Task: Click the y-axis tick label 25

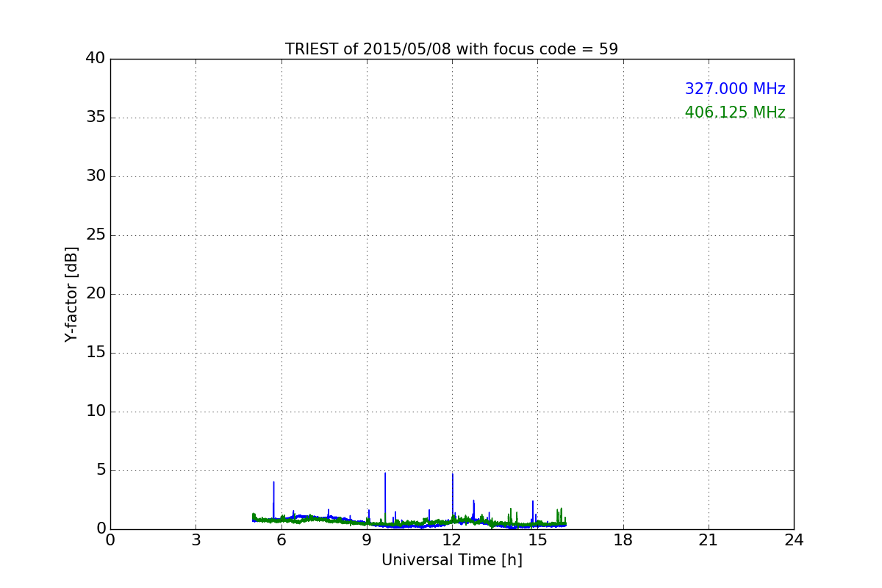Action: 96,235
